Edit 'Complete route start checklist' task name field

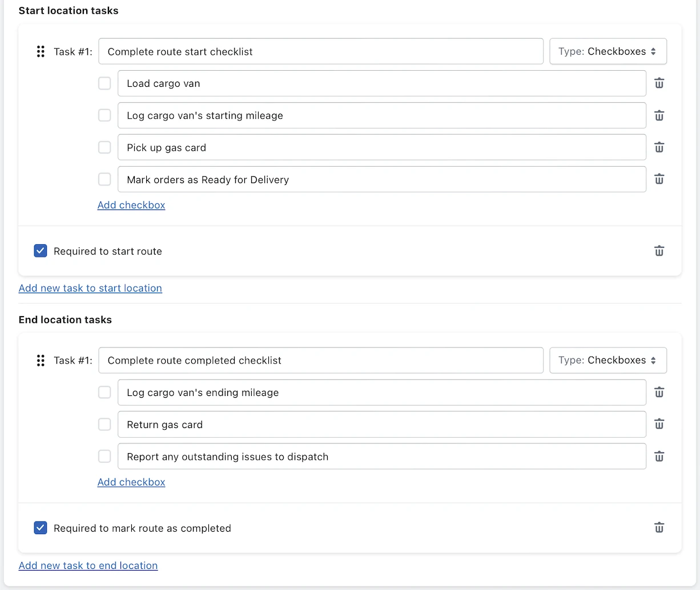click(321, 51)
